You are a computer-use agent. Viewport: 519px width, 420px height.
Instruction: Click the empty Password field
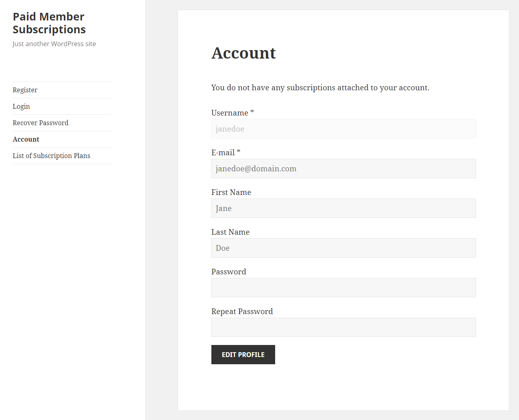click(343, 288)
